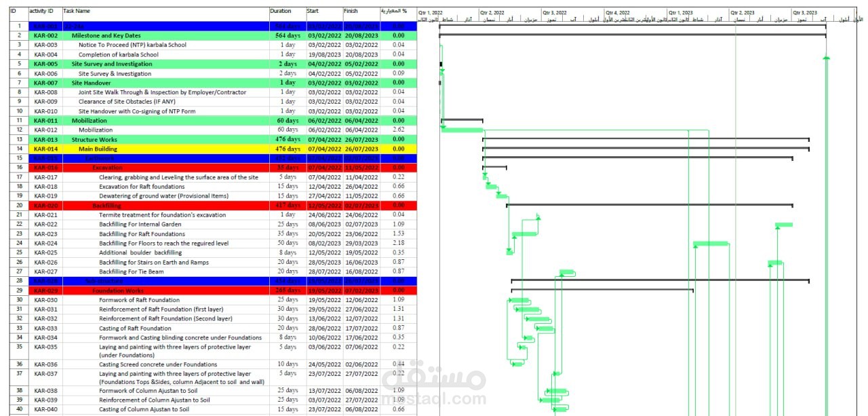Click the 2.62 percentage value of Mobilization
Screen dimensions: 868x416
(x=398, y=130)
